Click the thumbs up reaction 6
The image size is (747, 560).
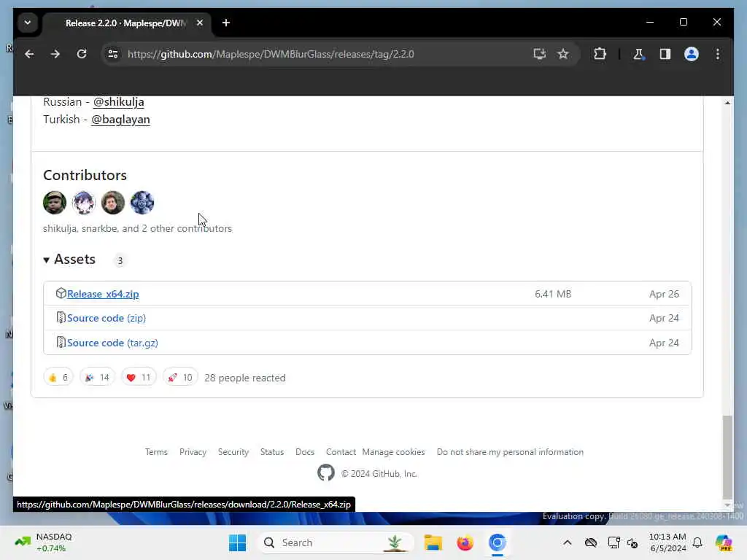click(x=58, y=378)
